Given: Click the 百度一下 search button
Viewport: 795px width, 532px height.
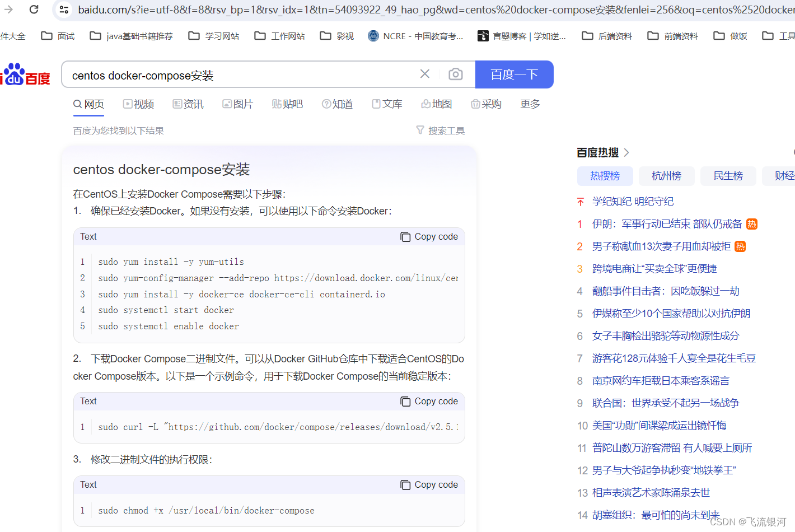Looking at the screenshot, I should pyautogui.click(x=515, y=74).
